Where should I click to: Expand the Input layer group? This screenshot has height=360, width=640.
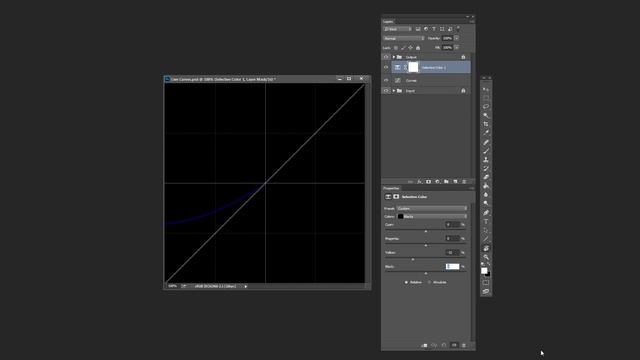pos(393,91)
